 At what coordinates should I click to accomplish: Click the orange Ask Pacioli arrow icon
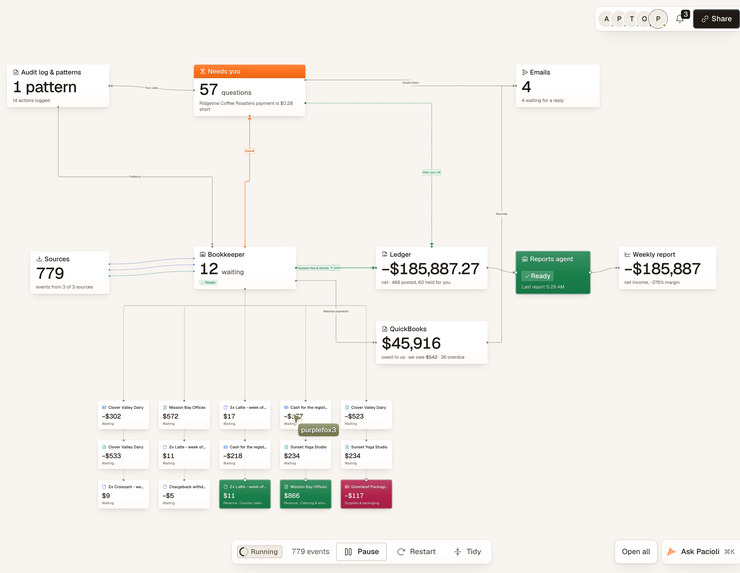(672, 552)
